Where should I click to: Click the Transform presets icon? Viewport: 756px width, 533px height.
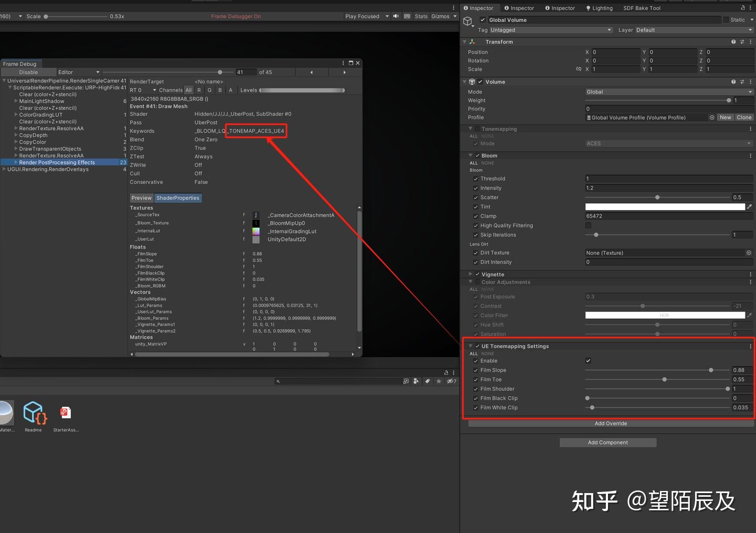742,41
